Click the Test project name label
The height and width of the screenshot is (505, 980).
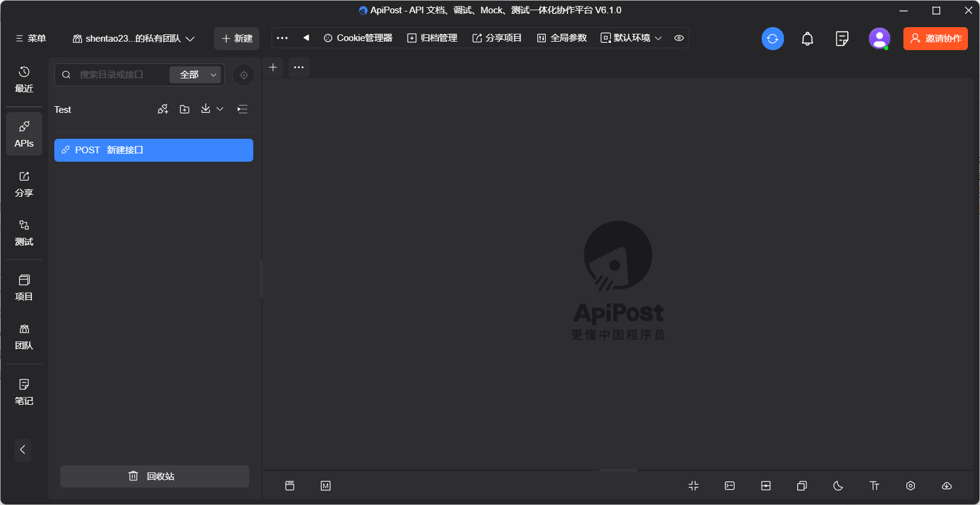tap(63, 109)
